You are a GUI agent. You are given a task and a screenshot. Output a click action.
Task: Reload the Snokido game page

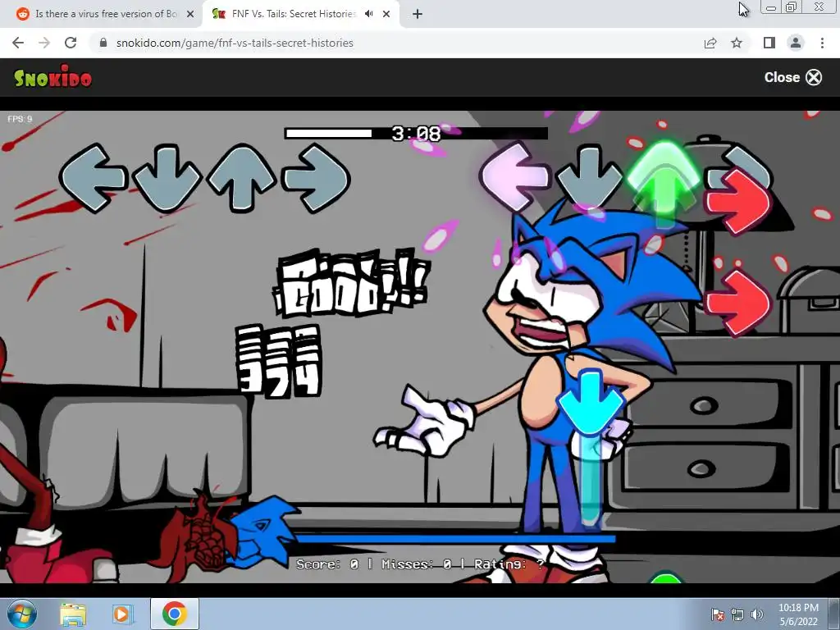tap(71, 43)
